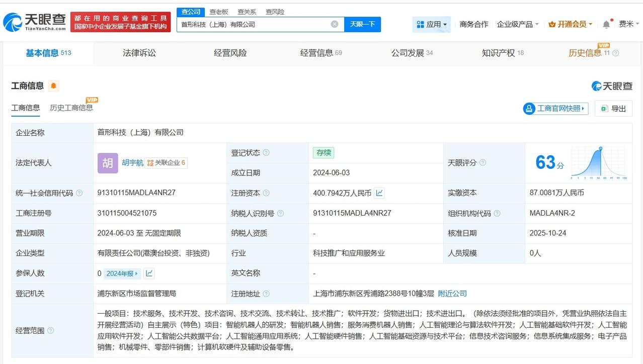Click the 胡 avatar of the legal representative
This screenshot has height=364, width=643.
point(108,163)
